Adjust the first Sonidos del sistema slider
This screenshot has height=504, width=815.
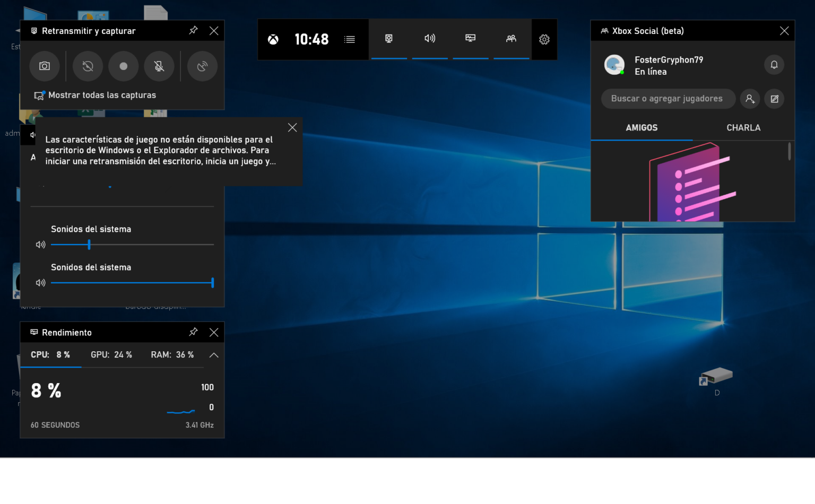132,245
